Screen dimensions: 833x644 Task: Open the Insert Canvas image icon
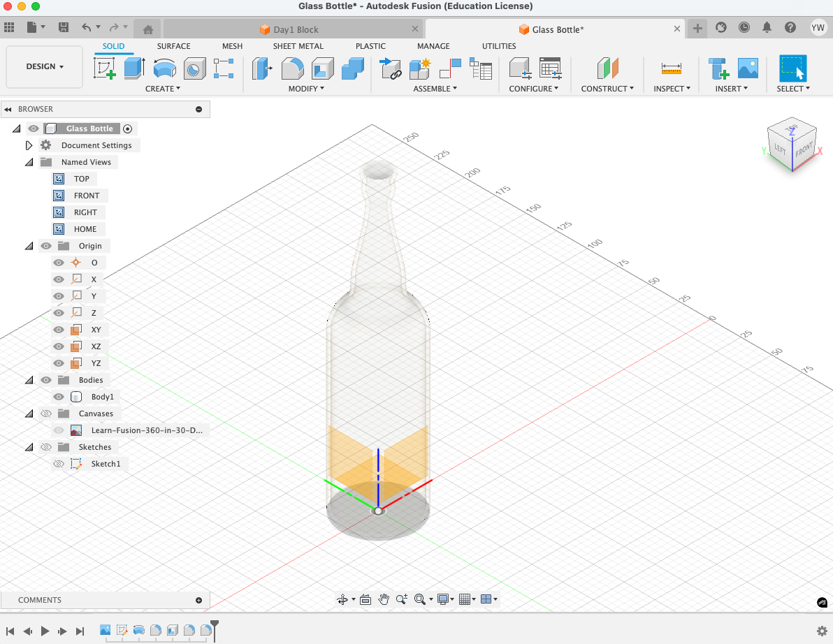coord(748,68)
